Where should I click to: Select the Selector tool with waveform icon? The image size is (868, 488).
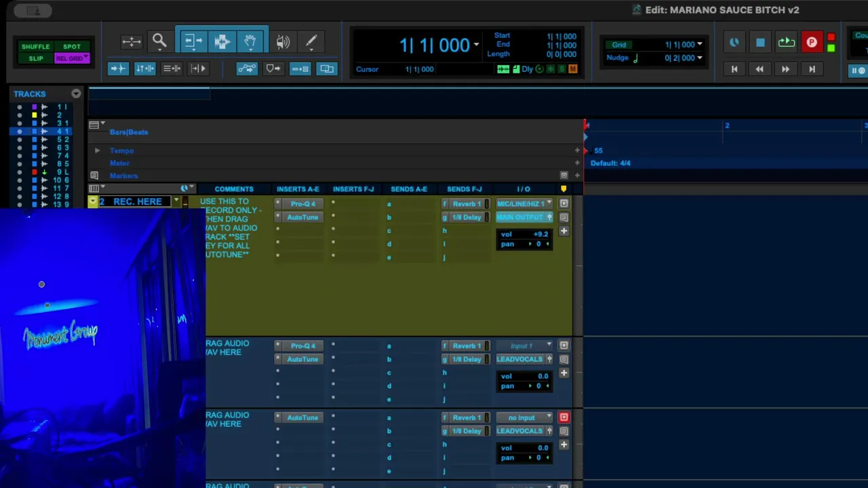click(x=222, y=42)
